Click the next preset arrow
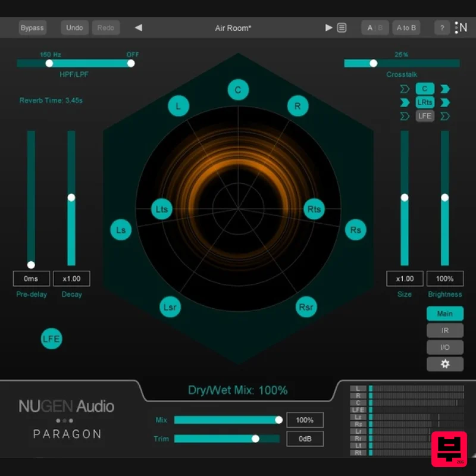476x476 pixels. [x=328, y=27]
